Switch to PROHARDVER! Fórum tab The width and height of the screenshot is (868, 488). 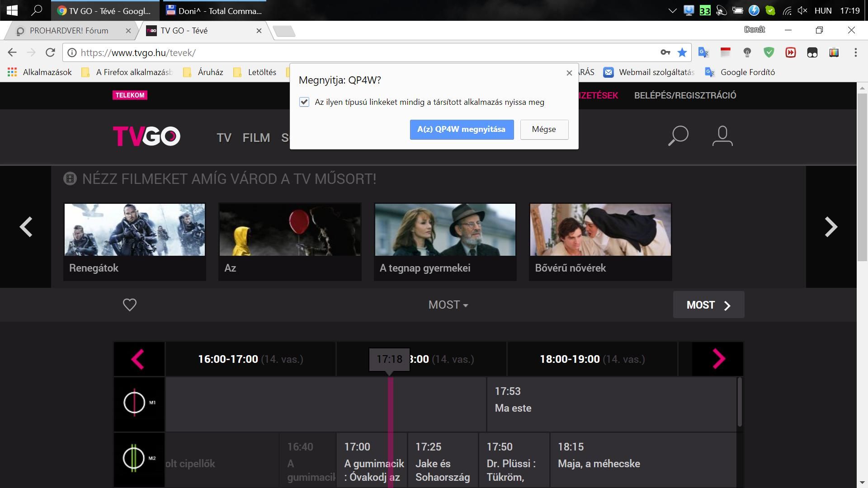pos(69,31)
